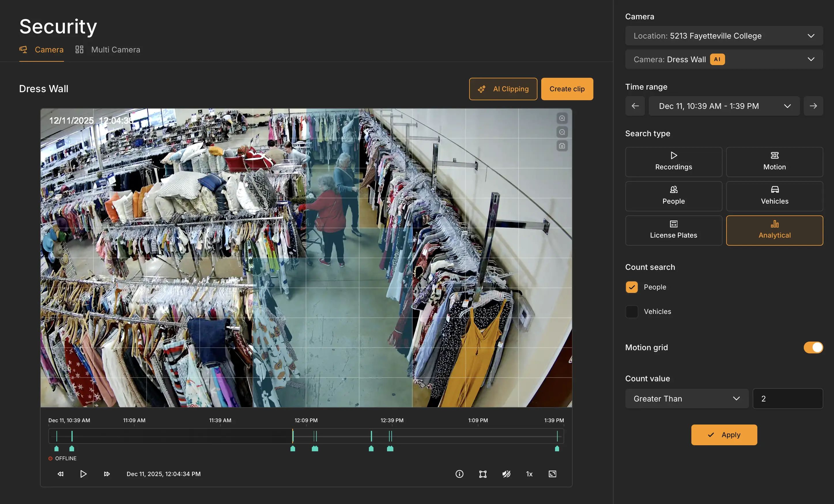The height and width of the screenshot is (504, 834).
Task: Open the video info icon
Action: tap(459, 473)
